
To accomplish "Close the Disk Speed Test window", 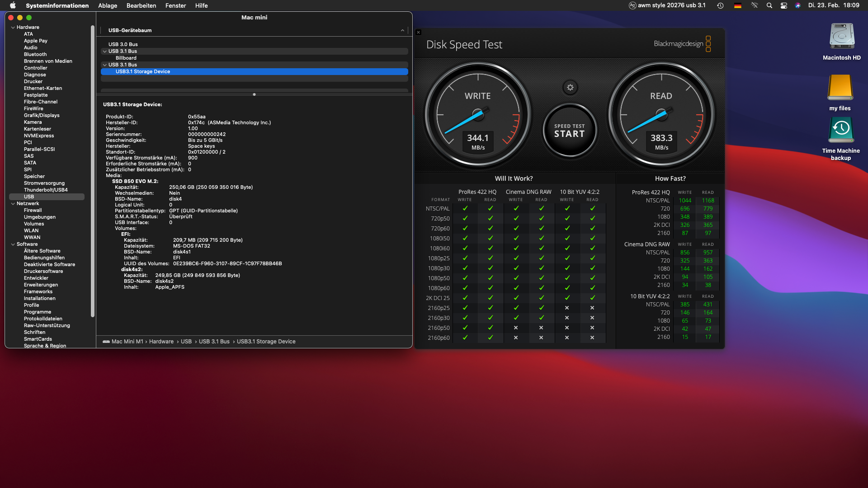I will [x=418, y=32].
